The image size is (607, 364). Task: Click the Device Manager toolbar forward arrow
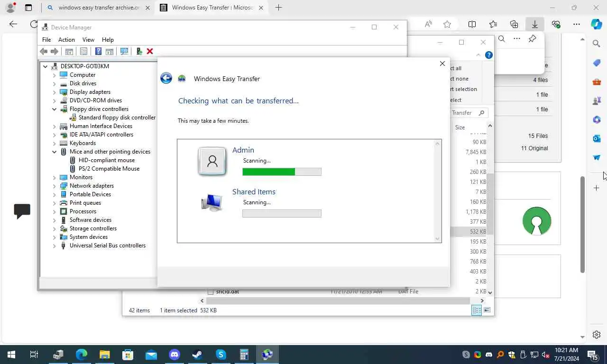pos(55,51)
